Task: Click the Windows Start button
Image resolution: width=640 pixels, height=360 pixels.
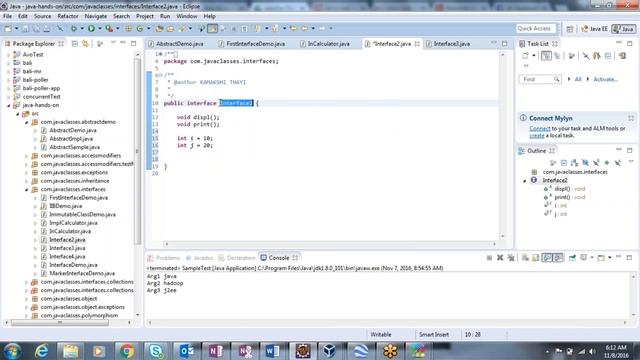Action: tap(12, 351)
